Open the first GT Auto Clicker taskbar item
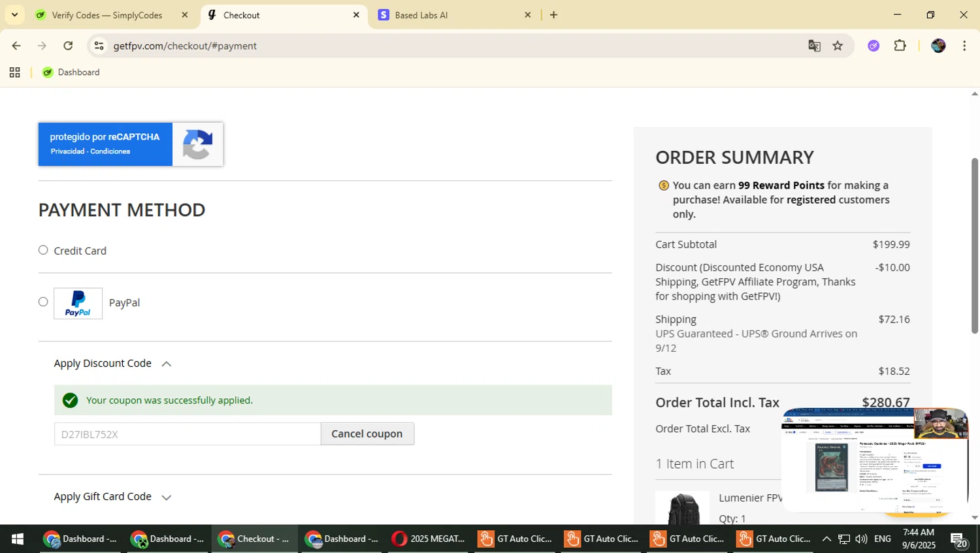Screen dimensions: 980x553 point(516,539)
